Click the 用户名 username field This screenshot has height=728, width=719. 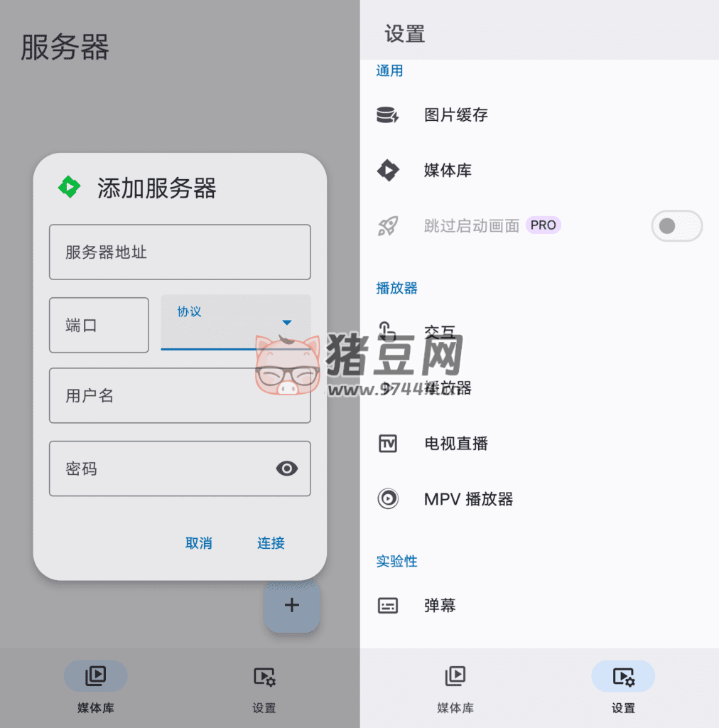(x=180, y=395)
